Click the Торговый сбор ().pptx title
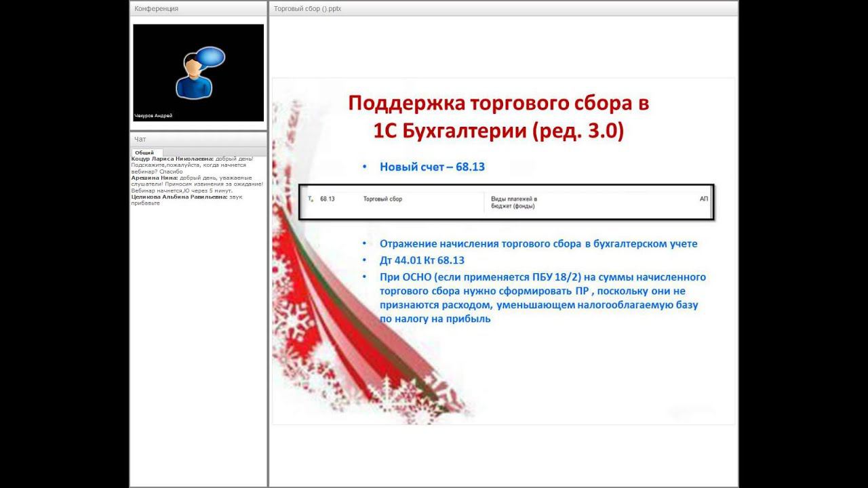Screen dimensions: 868x488 click(x=307, y=9)
